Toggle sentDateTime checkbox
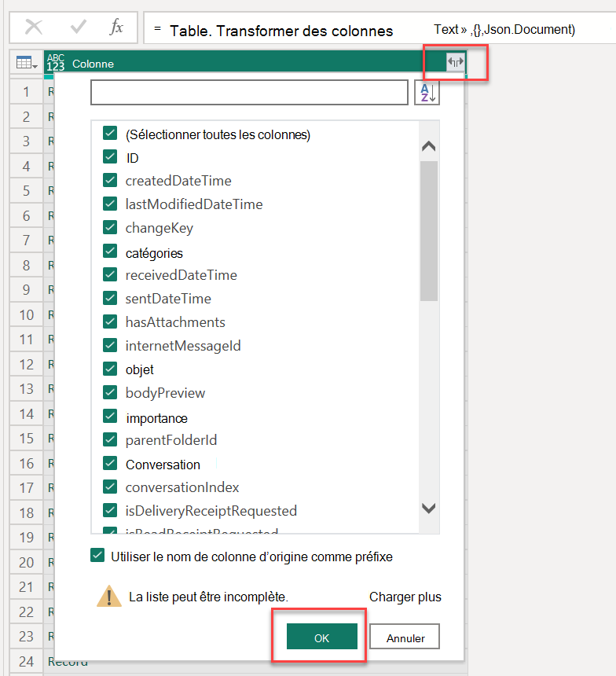Screen dimensions: 616x676 110,299
